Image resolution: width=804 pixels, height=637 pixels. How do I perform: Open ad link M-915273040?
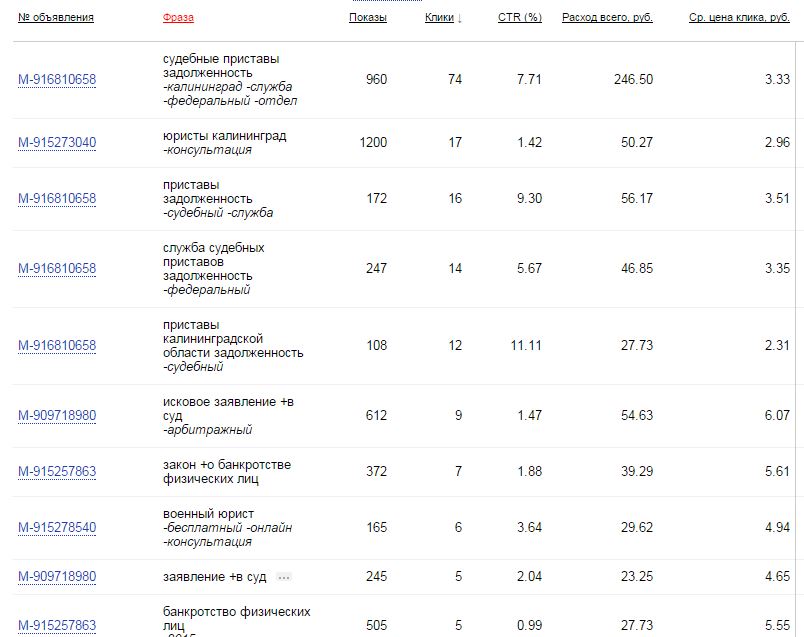click(57, 143)
